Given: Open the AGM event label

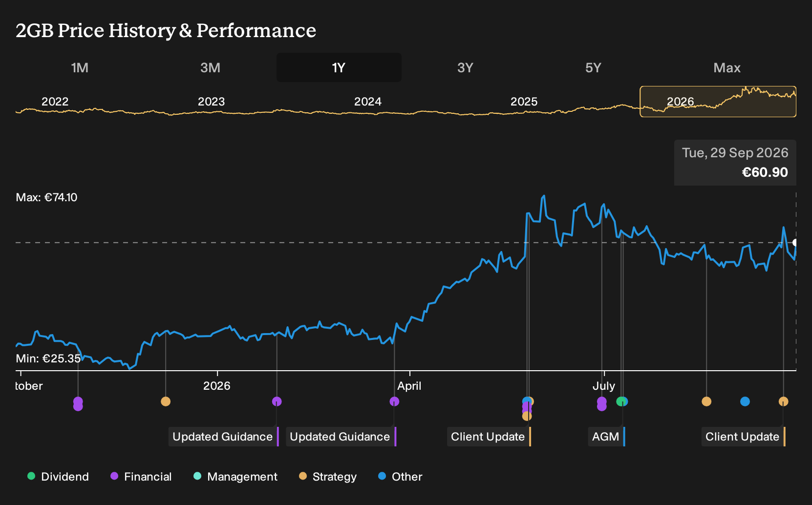Looking at the screenshot, I should click(607, 437).
